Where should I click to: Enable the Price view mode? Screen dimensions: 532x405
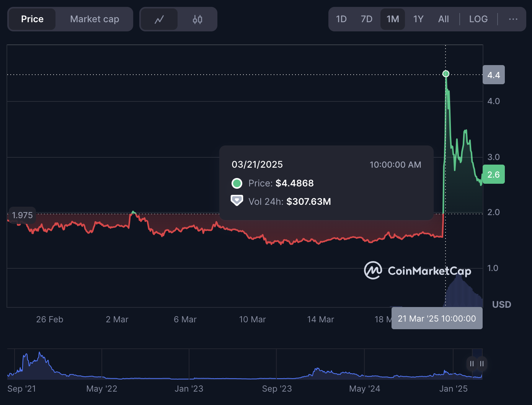click(32, 19)
